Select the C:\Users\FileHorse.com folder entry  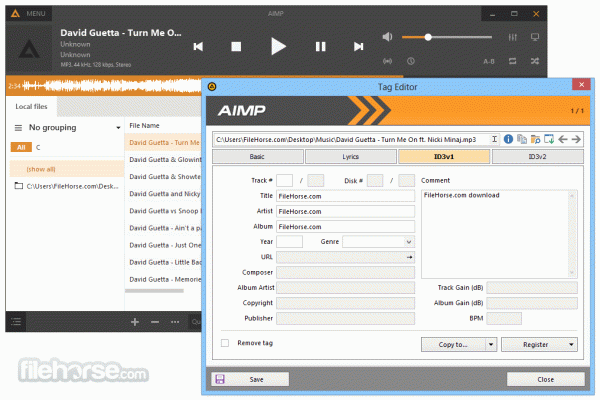pyautogui.click(x=67, y=186)
